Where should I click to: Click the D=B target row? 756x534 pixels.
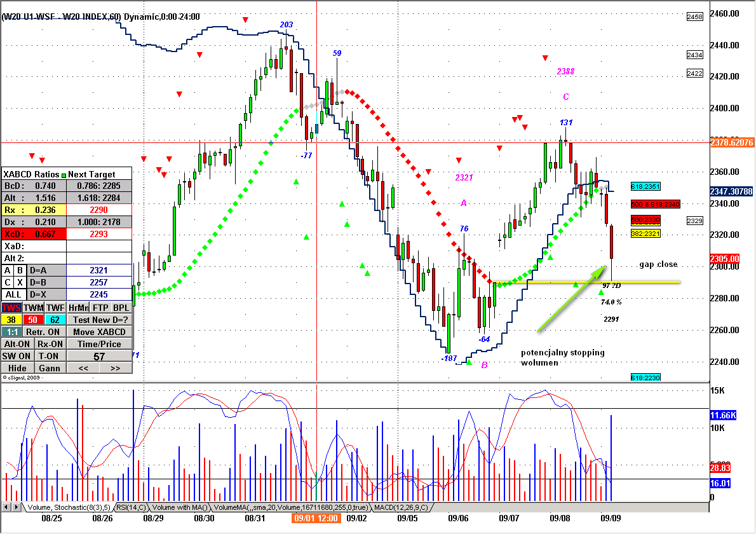click(x=46, y=282)
